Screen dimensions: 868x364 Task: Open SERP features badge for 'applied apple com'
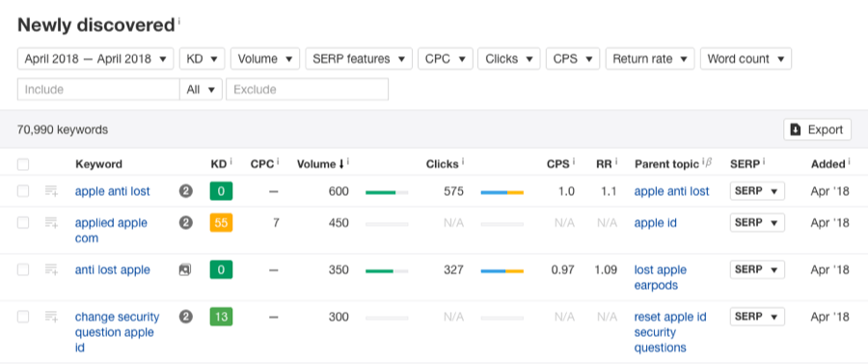[x=185, y=223]
